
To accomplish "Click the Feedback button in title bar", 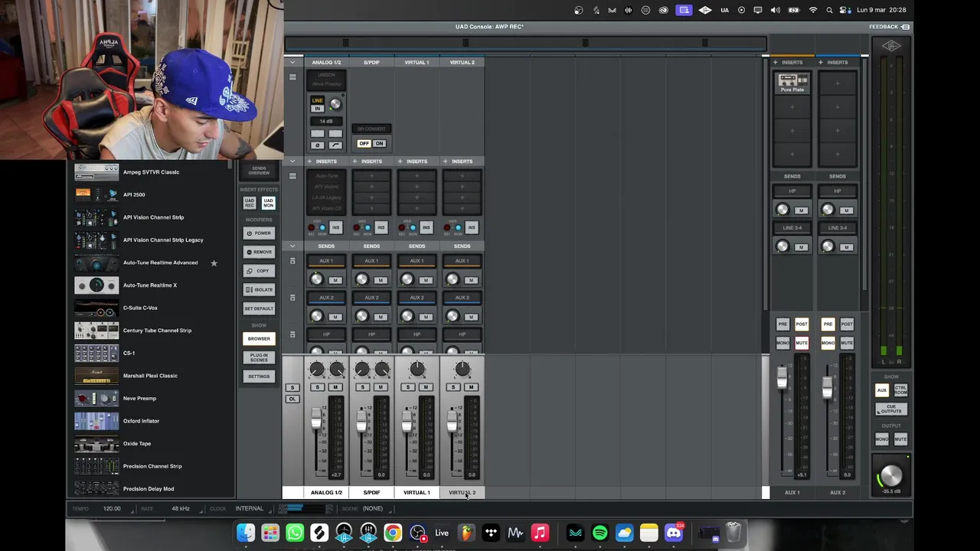I will click(889, 27).
